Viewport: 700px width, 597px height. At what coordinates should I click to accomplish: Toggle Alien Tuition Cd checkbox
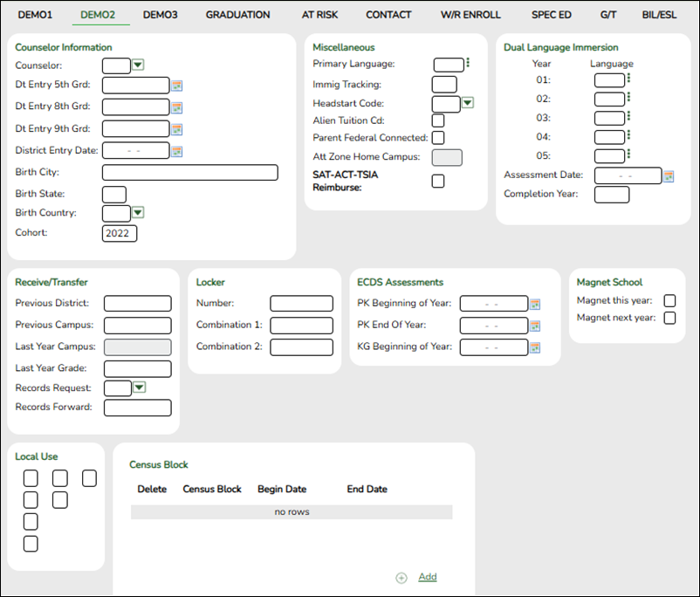(438, 121)
